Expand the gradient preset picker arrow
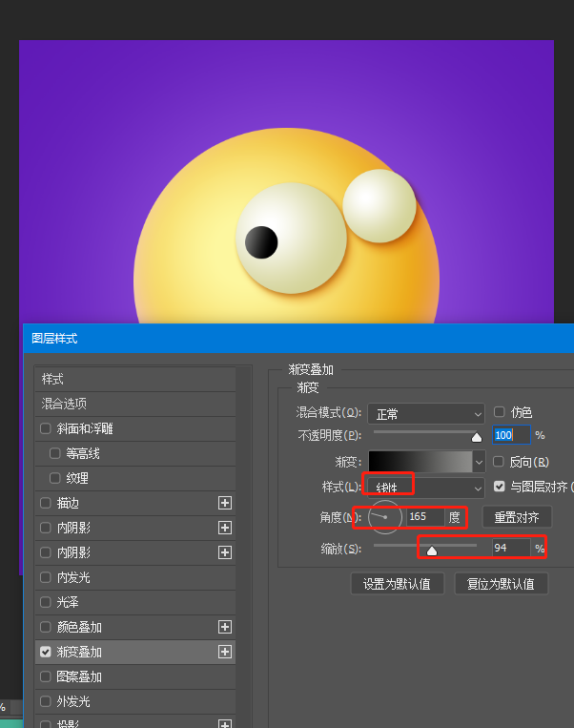This screenshot has width=574, height=728. click(x=479, y=462)
